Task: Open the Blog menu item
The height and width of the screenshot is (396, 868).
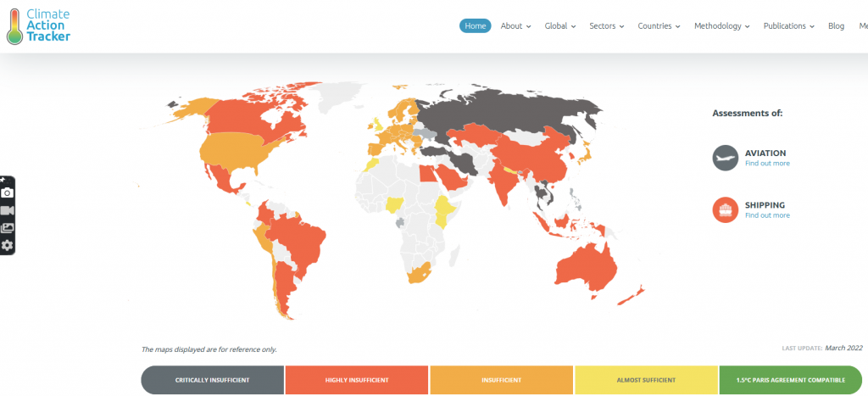Action: 836,26
